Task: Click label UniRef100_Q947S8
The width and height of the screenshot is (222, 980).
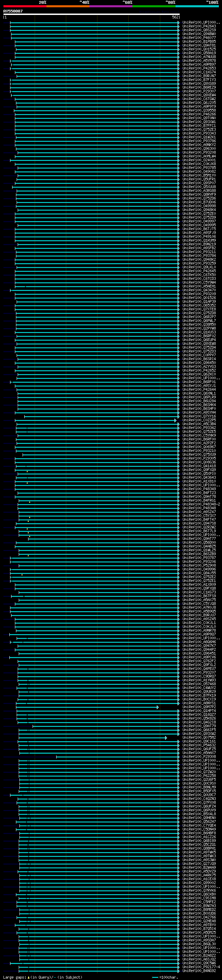Action: click(x=199, y=523)
